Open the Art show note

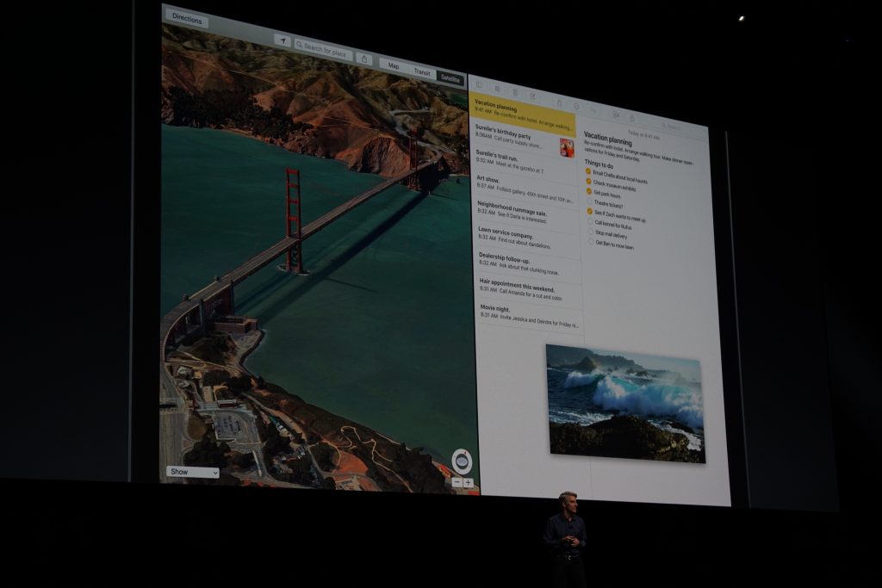[x=526, y=189]
